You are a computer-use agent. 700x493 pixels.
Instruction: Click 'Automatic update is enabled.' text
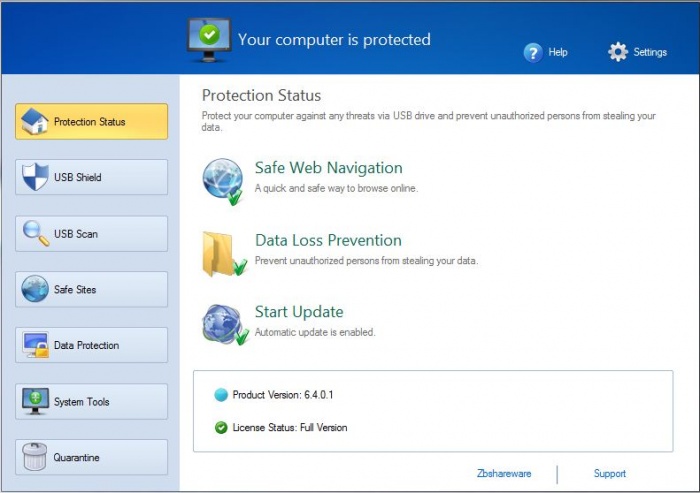pos(315,332)
